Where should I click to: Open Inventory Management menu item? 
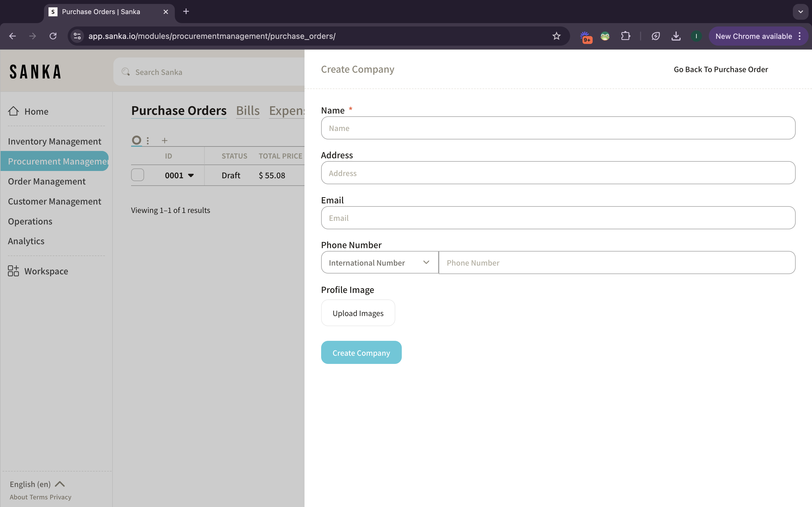(x=54, y=141)
